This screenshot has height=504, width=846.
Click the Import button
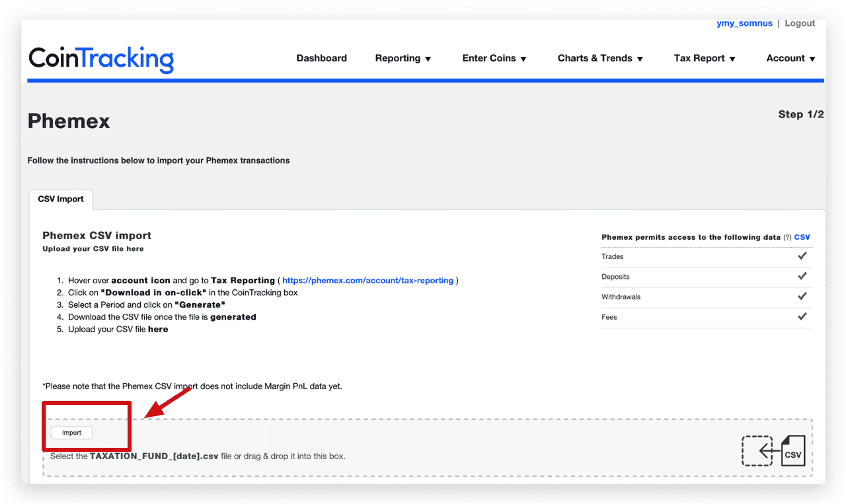[x=71, y=433]
